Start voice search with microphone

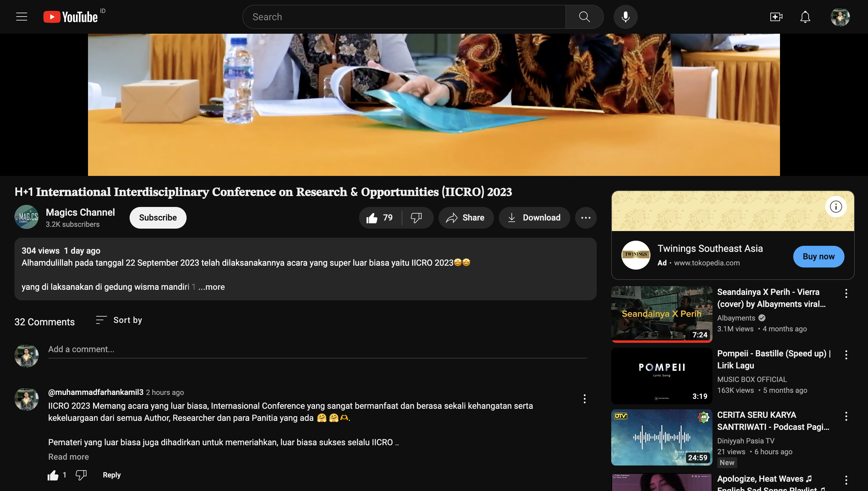(x=625, y=17)
